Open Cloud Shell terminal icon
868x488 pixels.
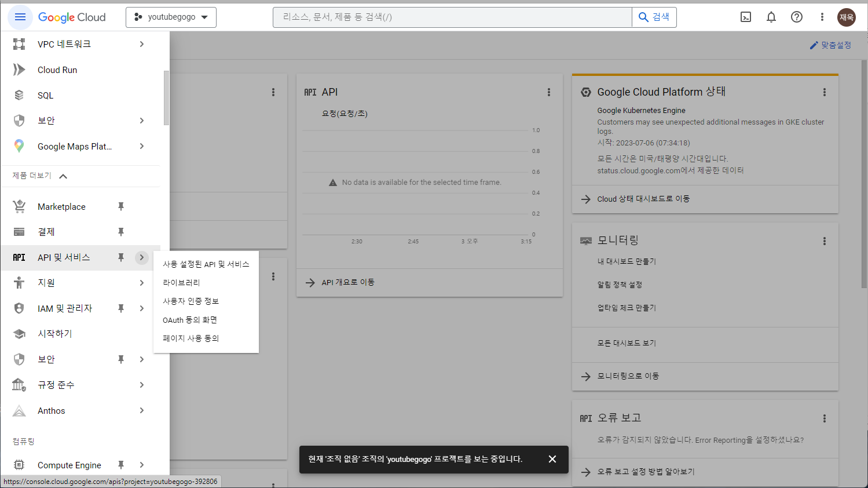746,17
